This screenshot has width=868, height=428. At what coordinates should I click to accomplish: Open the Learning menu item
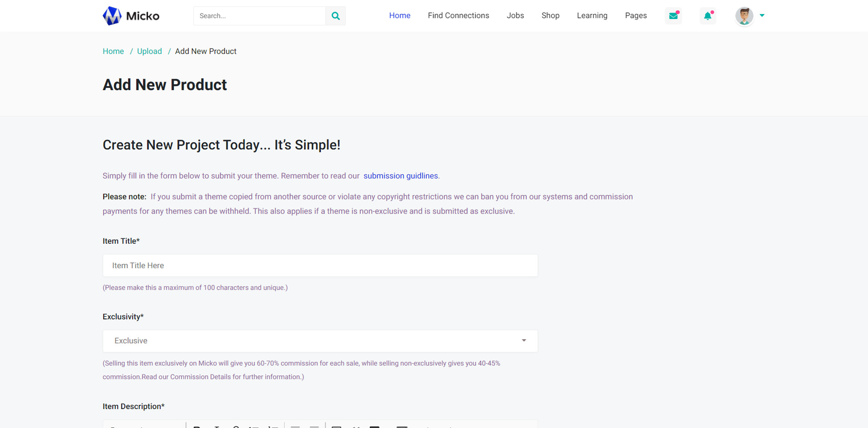pos(592,15)
